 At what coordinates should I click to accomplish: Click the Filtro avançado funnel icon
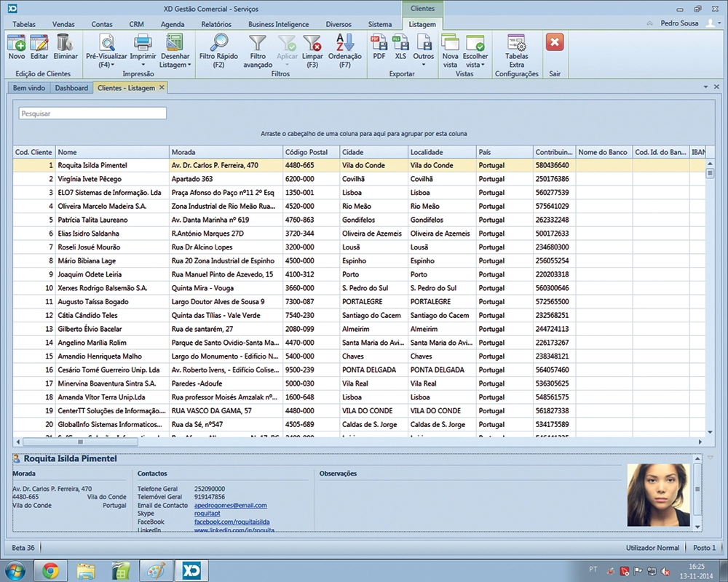point(258,43)
